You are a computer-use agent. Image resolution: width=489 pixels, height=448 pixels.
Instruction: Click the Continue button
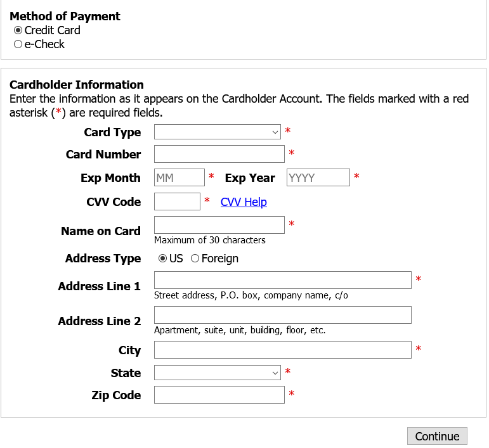[x=437, y=436]
